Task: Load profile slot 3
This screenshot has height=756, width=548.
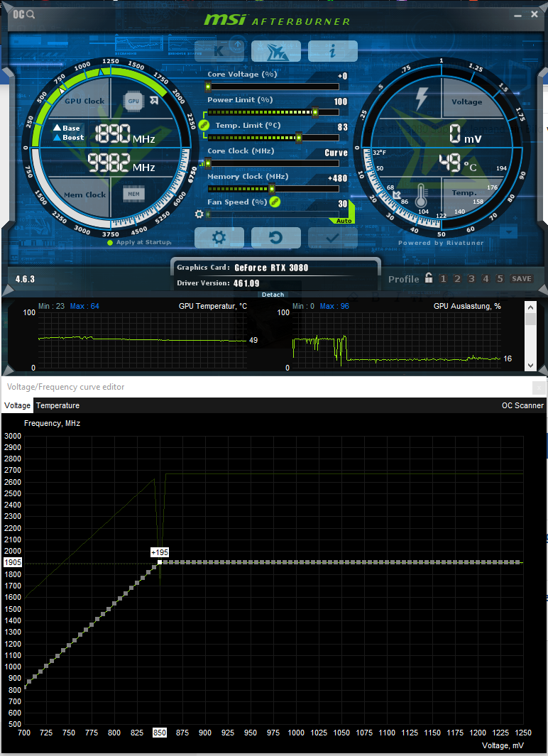Action: tap(471, 279)
